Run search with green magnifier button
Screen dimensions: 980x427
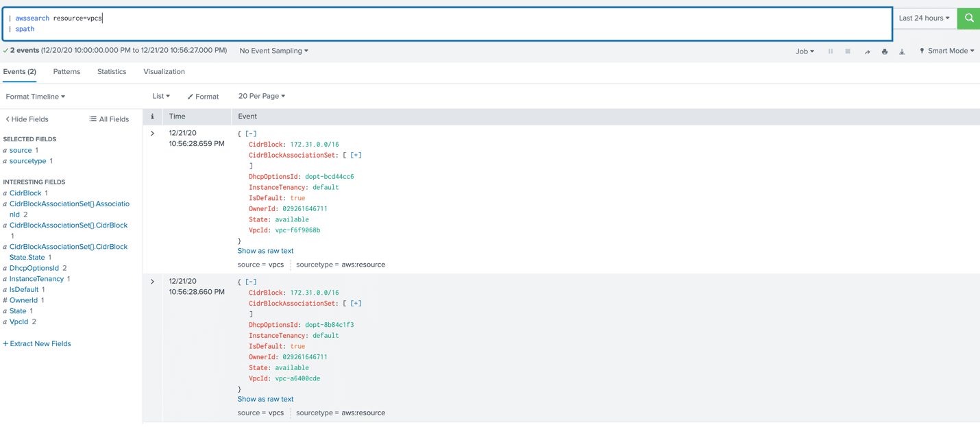tap(969, 19)
